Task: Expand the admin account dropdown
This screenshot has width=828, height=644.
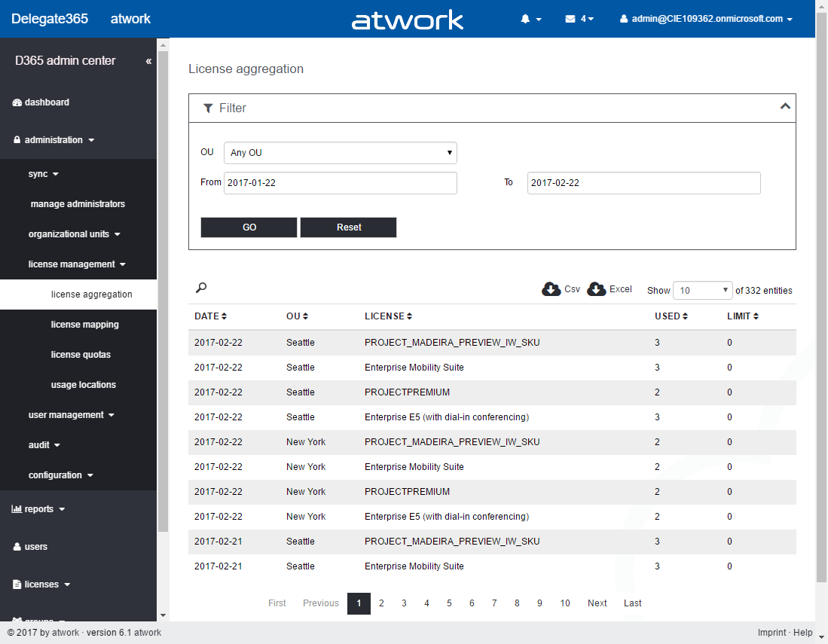Action: pos(706,19)
